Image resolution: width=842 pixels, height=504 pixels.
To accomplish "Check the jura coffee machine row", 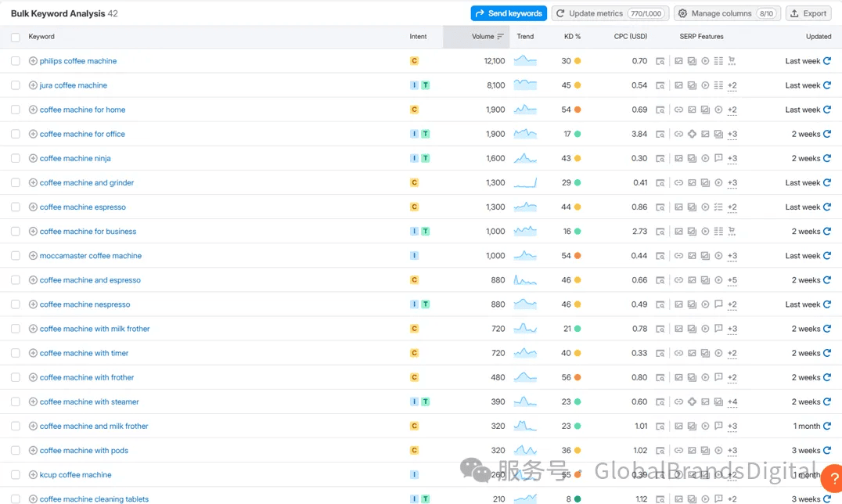I will point(16,85).
